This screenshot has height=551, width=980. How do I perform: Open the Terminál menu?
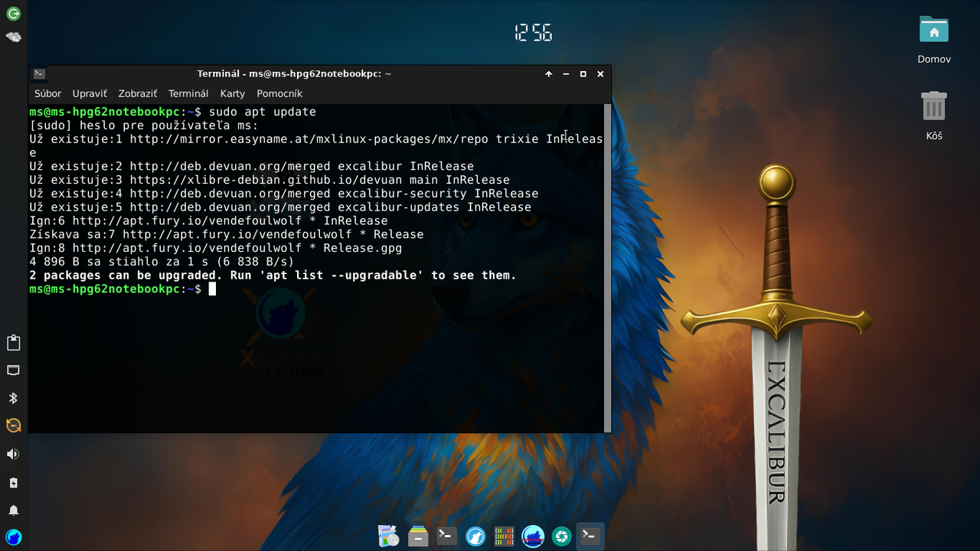pyautogui.click(x=188, y=93)
